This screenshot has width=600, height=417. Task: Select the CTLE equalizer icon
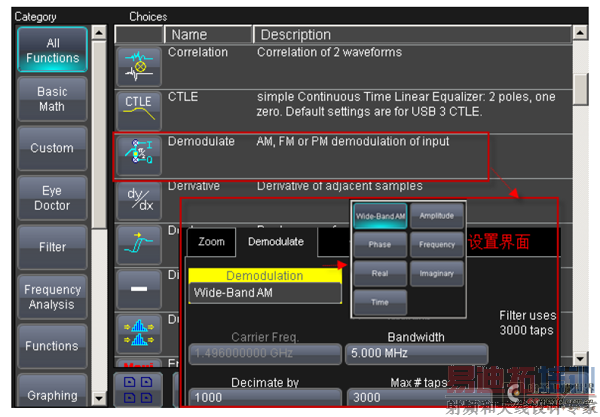(x=139, y=111)
